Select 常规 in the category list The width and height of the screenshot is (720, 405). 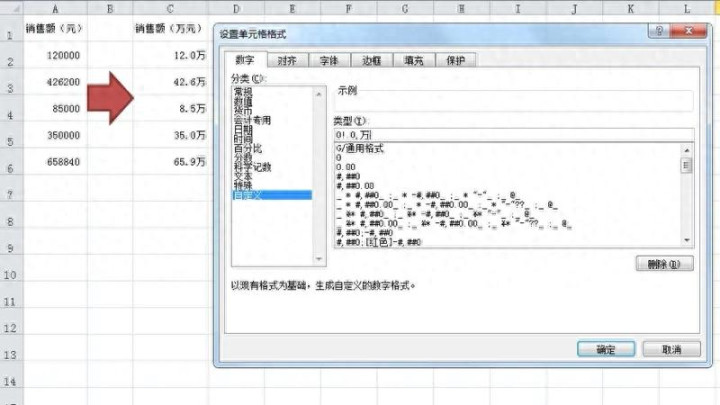272,92
